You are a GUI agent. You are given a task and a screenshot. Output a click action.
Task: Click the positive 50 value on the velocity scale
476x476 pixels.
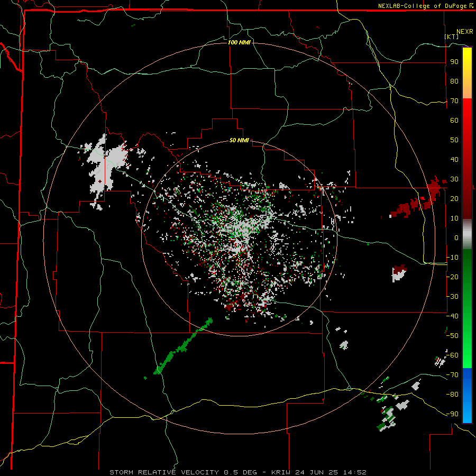pyautogui.click(x=454, y=140)
